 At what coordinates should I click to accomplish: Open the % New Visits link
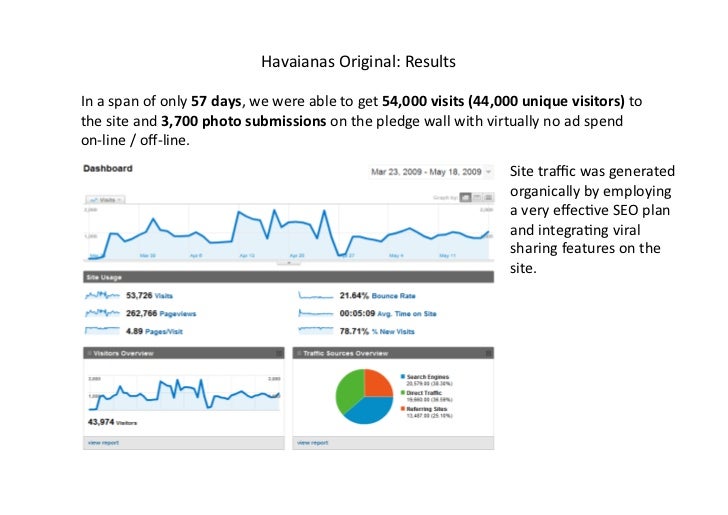point(393,332)
